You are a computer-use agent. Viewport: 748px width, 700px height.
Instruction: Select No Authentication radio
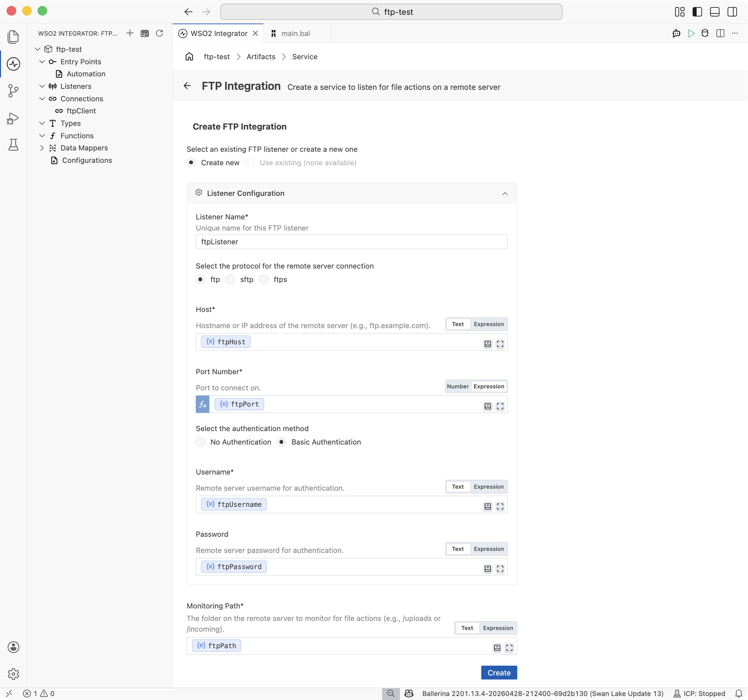(x=200, y=442)
